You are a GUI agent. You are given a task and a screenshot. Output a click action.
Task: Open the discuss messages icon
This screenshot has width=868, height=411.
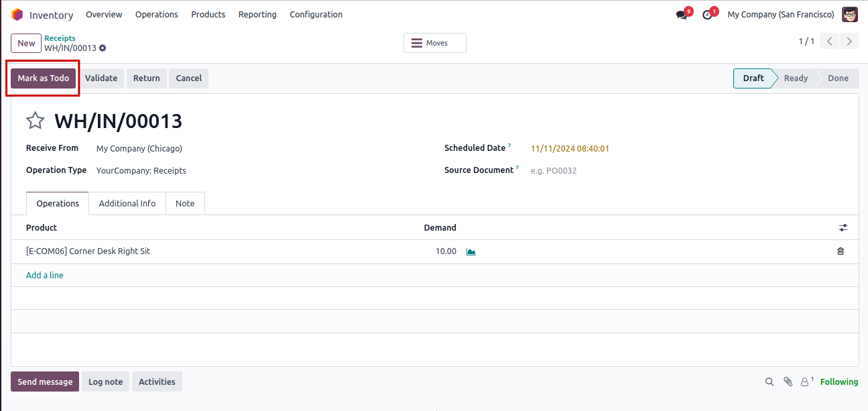(682, 15)
